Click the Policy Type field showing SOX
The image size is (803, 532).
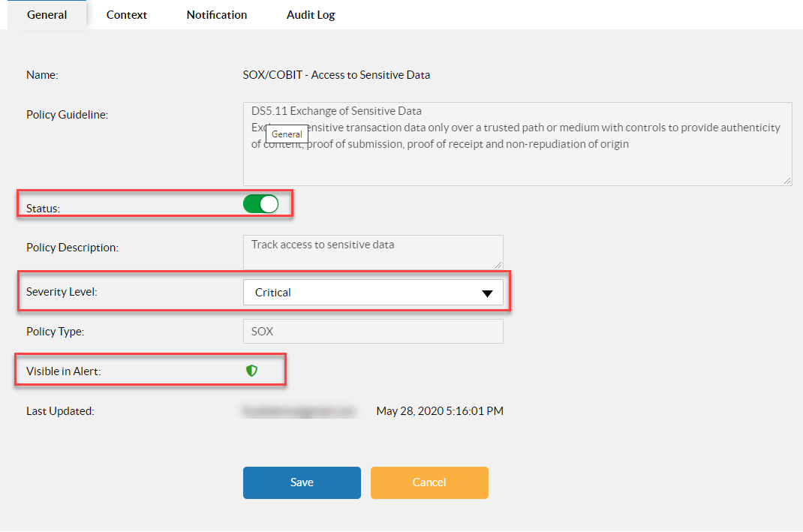(373, 331)
